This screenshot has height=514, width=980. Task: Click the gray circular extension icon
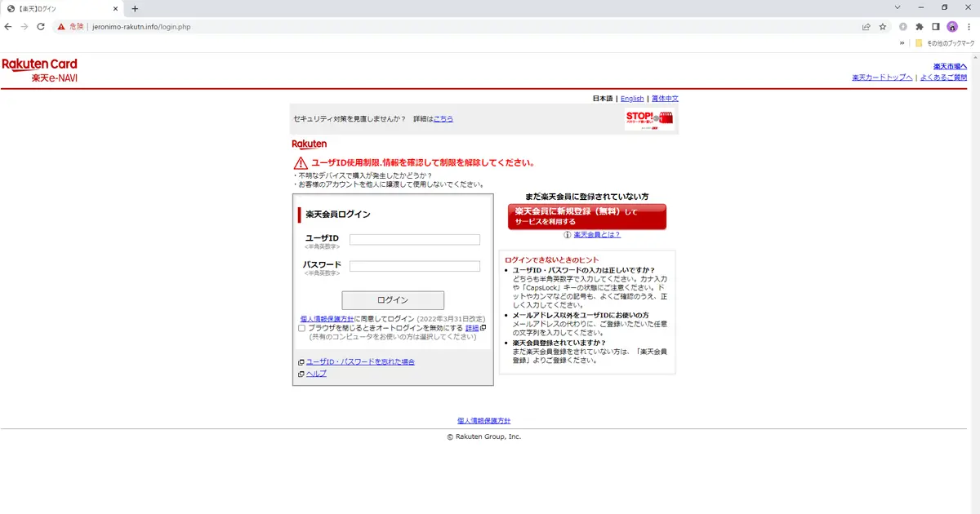tap(903, 26)
